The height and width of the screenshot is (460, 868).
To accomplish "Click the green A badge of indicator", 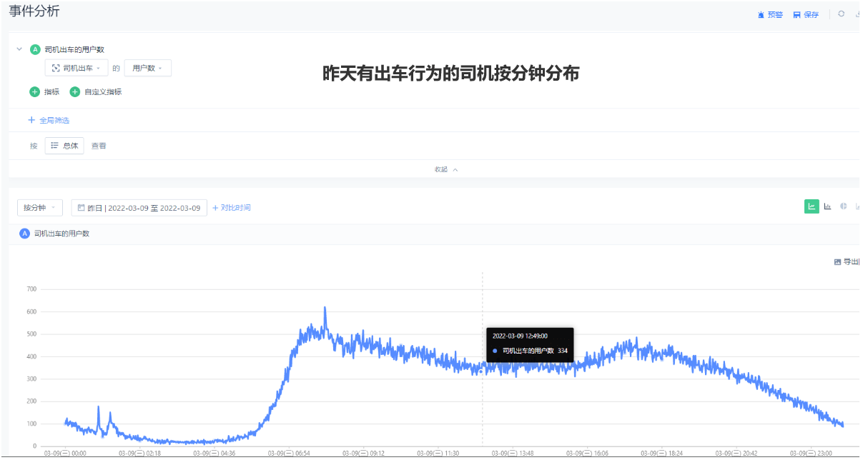I will 35,49.
